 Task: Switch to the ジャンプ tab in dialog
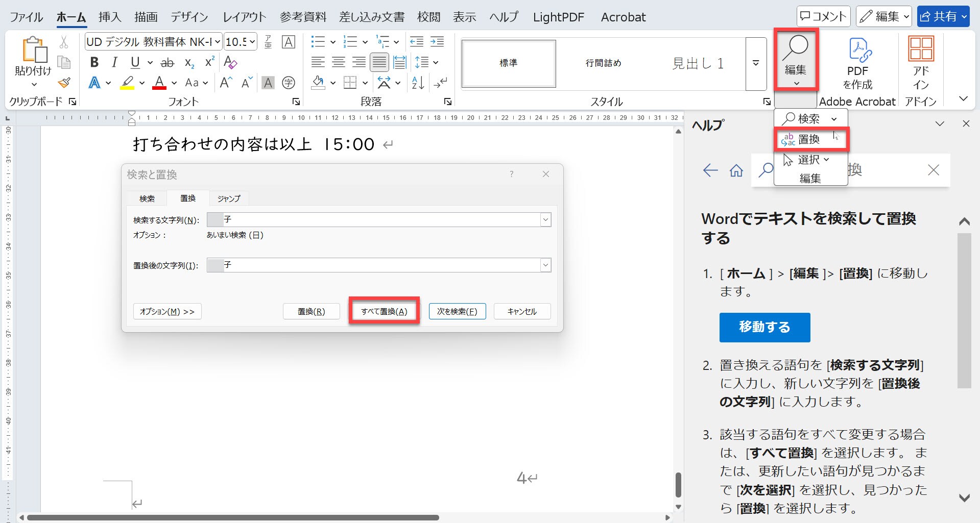click(228, 198)
